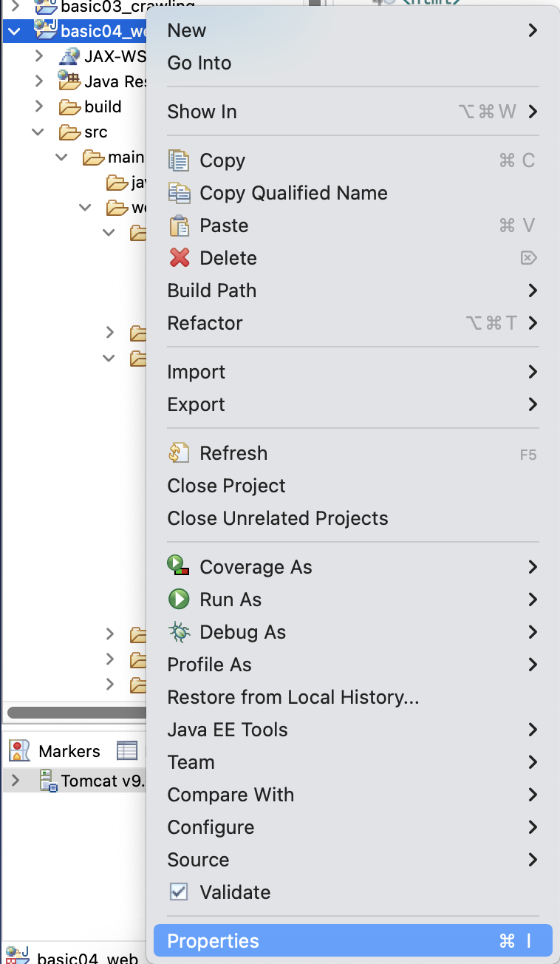This screenshot has height=964, width=560.
Task: Expand the build folder
Action: (38, 106)
